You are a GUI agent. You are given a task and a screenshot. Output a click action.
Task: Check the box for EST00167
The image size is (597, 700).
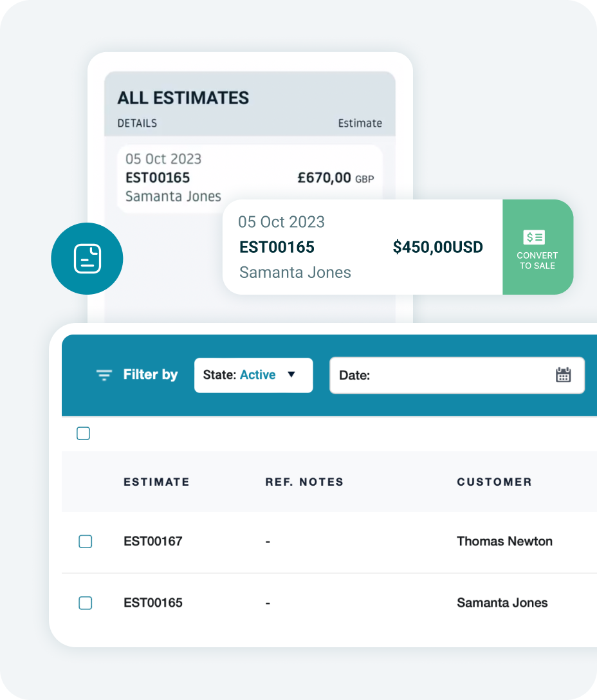coord(86,542)
